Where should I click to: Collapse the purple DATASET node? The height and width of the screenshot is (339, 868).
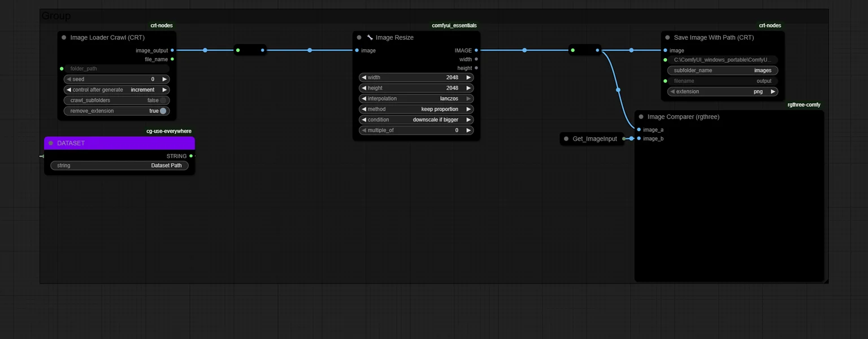(x=51, y=144)
